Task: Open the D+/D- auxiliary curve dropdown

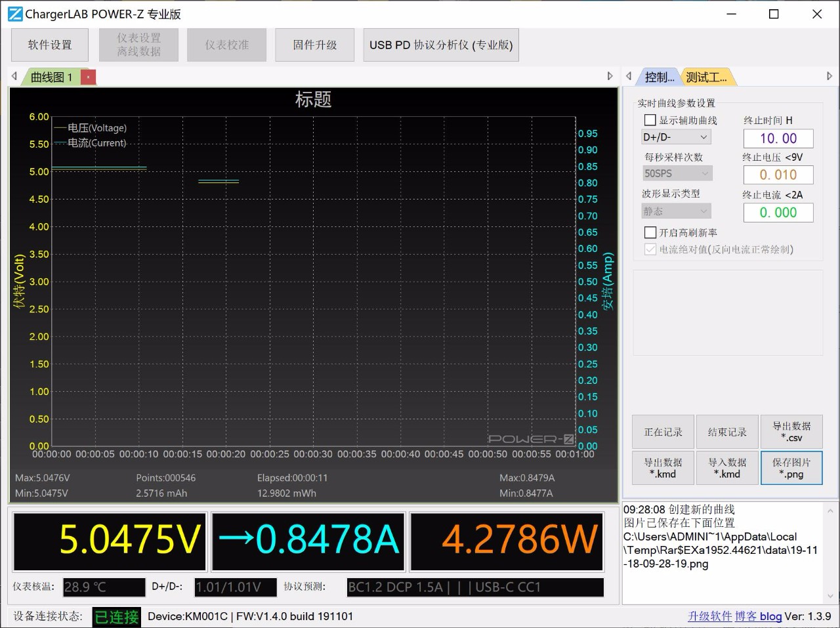Action: tap(676, 137)
